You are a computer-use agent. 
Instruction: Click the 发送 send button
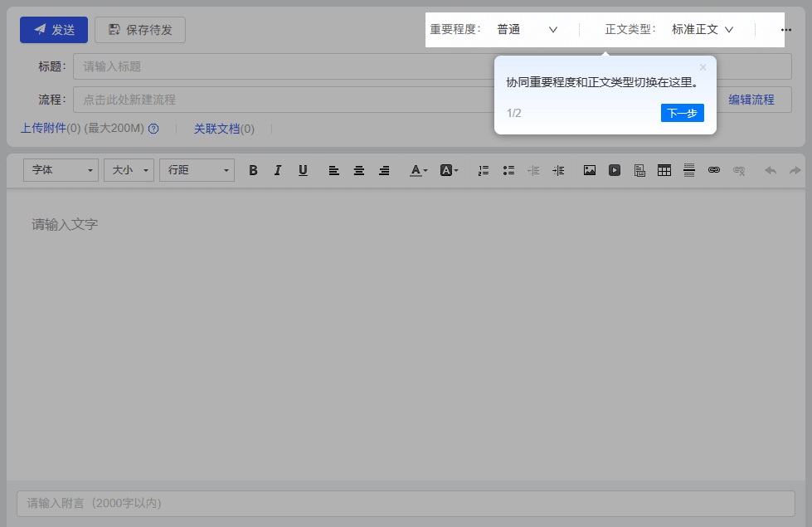pos(54,30)
